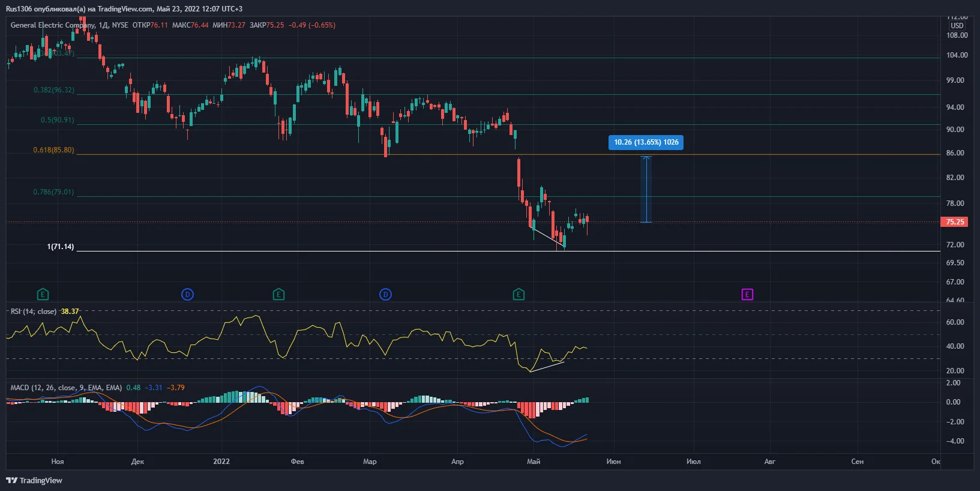This screenshot has width=980, height=491.
Task: Click the 94.00 price axis label
Action: (955, 107)
